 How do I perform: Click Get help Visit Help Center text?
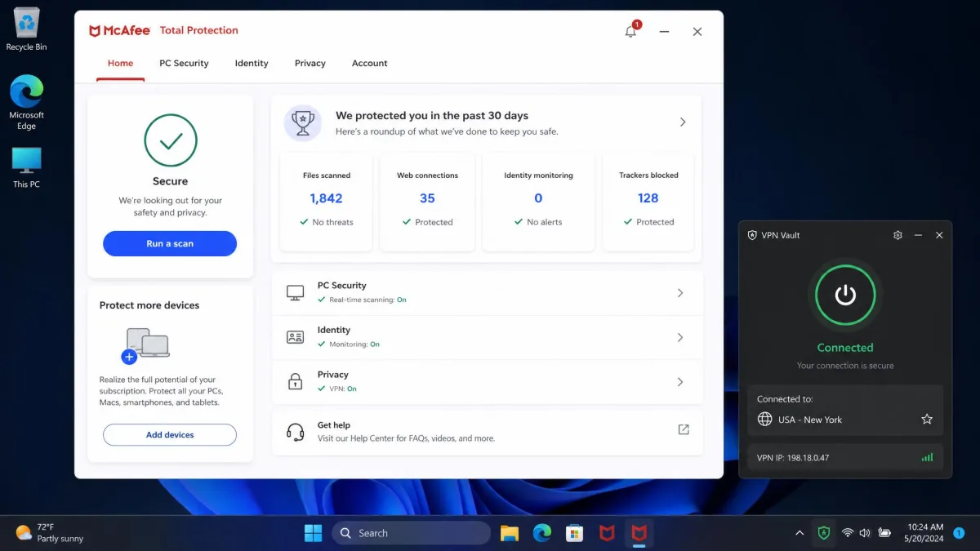tap(406, 432)
